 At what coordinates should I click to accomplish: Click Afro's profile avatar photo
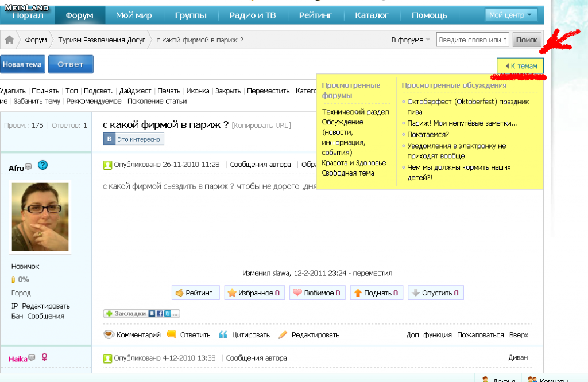coord(40,217)
